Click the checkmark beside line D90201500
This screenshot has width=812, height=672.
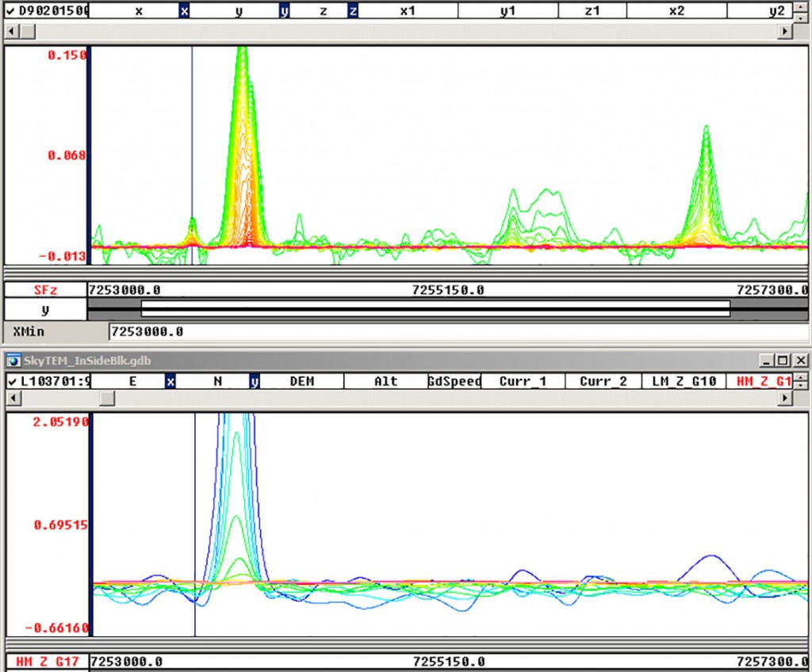click(8, 10)
